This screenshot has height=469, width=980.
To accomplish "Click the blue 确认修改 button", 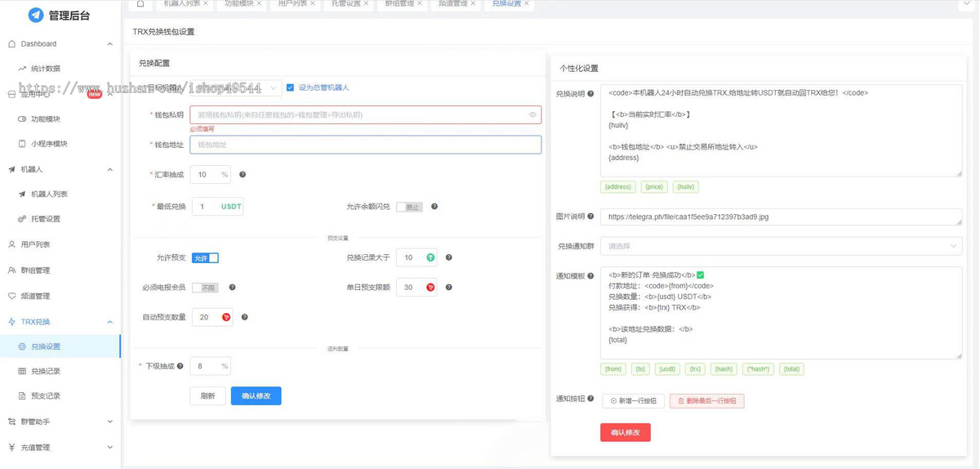I will click(256, 395).
